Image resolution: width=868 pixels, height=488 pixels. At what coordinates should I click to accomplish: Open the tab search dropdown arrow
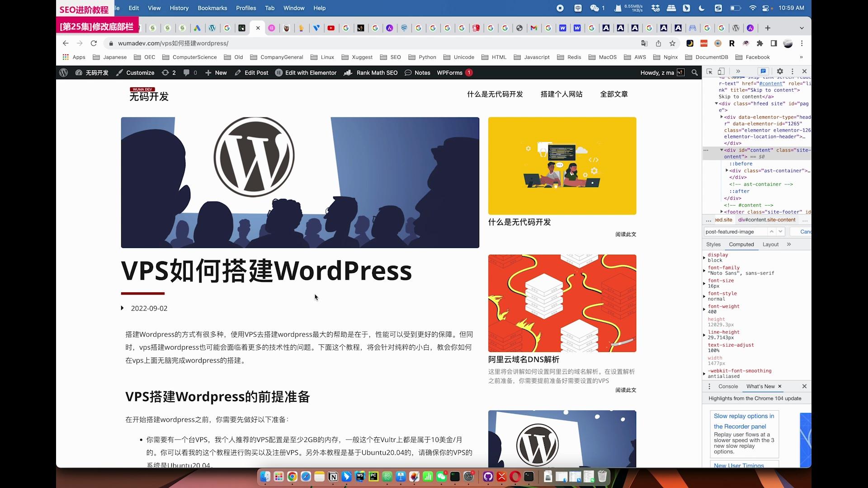(802, 28)
